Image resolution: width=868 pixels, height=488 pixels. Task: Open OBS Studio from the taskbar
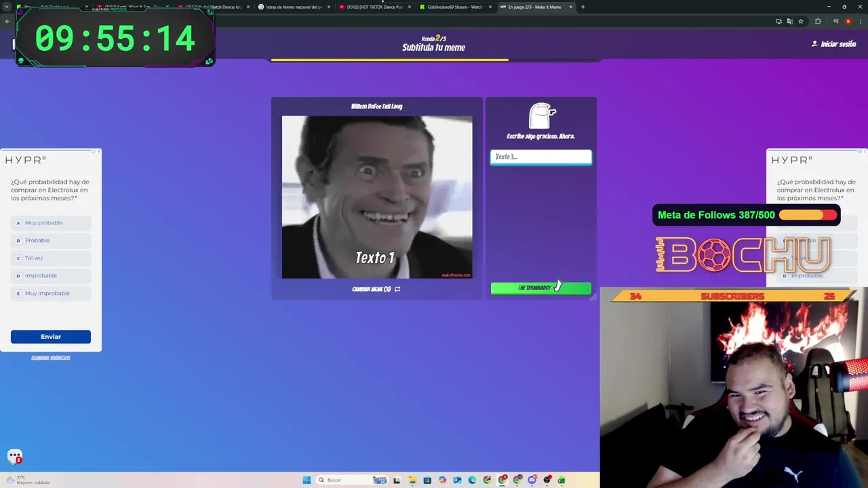pyautogui.click(x=547, y=480)
